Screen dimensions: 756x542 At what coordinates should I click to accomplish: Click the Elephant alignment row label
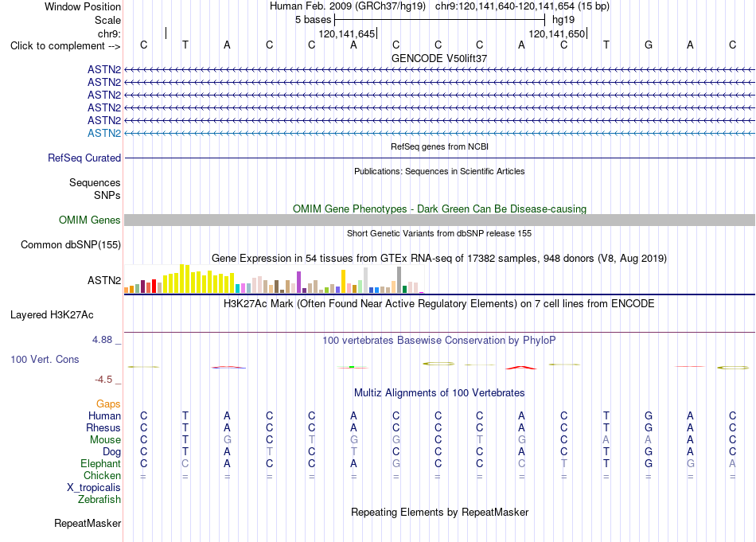click(x=101, y=463)
